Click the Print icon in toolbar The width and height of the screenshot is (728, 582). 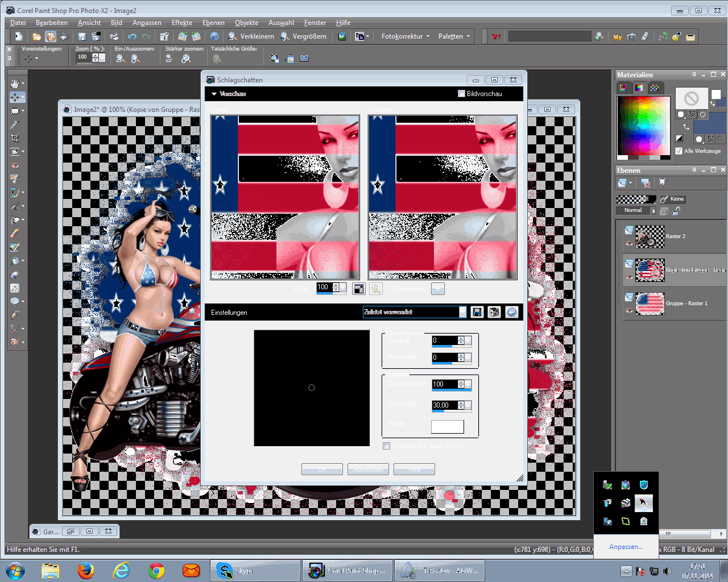(x=114, y=36)
